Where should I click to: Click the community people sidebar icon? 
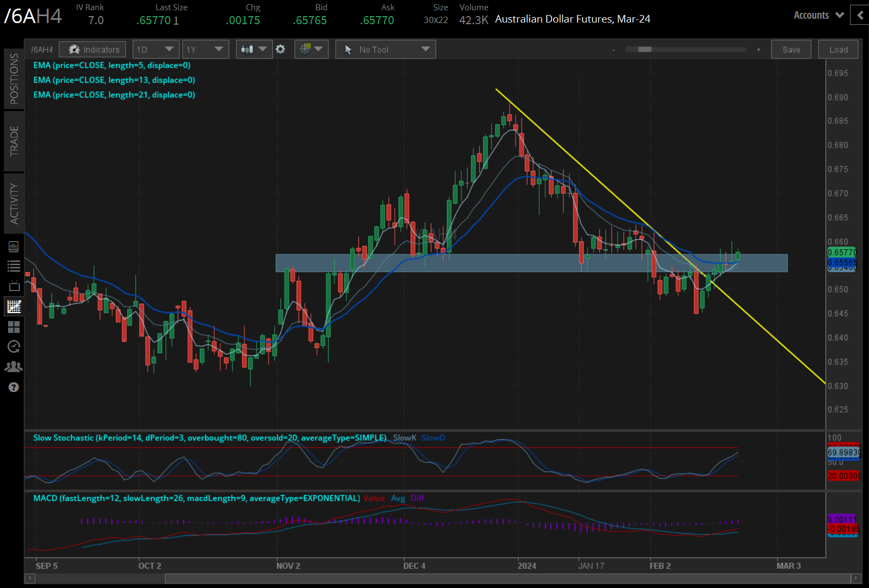click(14, 366)
